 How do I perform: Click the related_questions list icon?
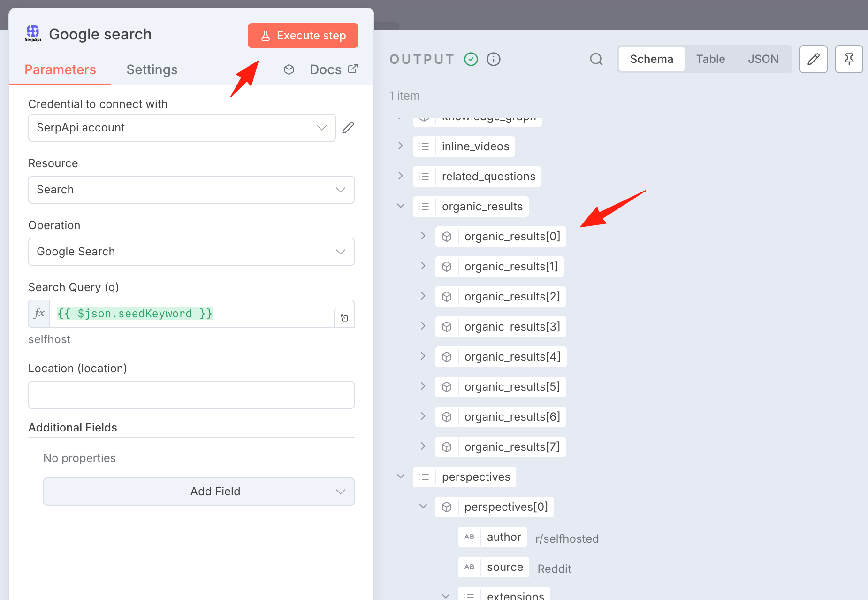click(424, 177)
